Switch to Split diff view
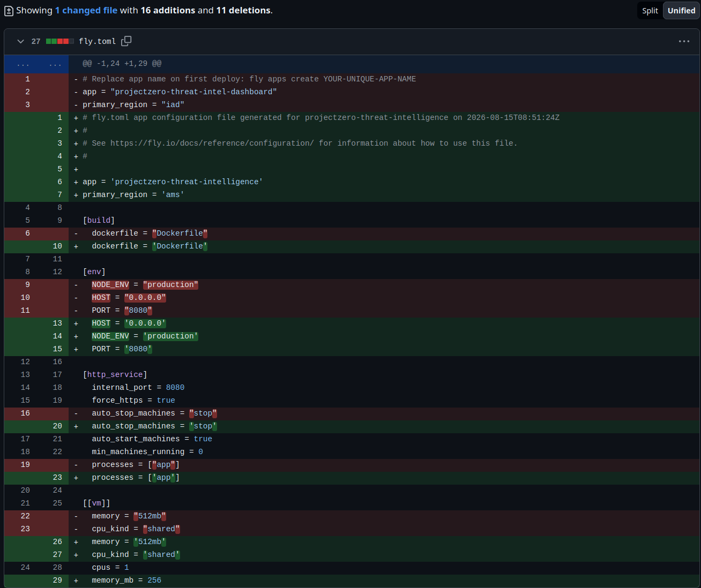Image resolution: width=701 pixels, height=588 pixels. coord(650,11)
